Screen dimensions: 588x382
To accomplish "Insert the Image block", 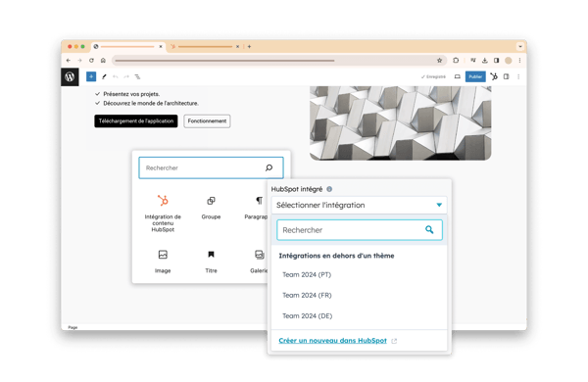I will point(163,261).
